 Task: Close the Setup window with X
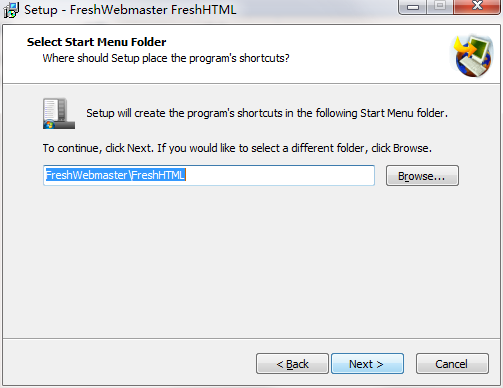click(x=477, y=7)
